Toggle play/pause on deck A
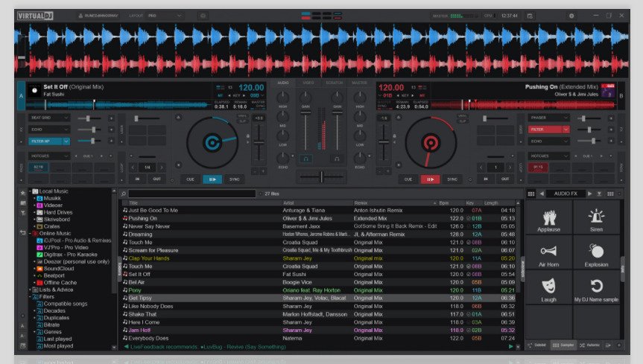The width and height of the screenshot is (643, 364). pyautogui.click(x=212, y=179)
